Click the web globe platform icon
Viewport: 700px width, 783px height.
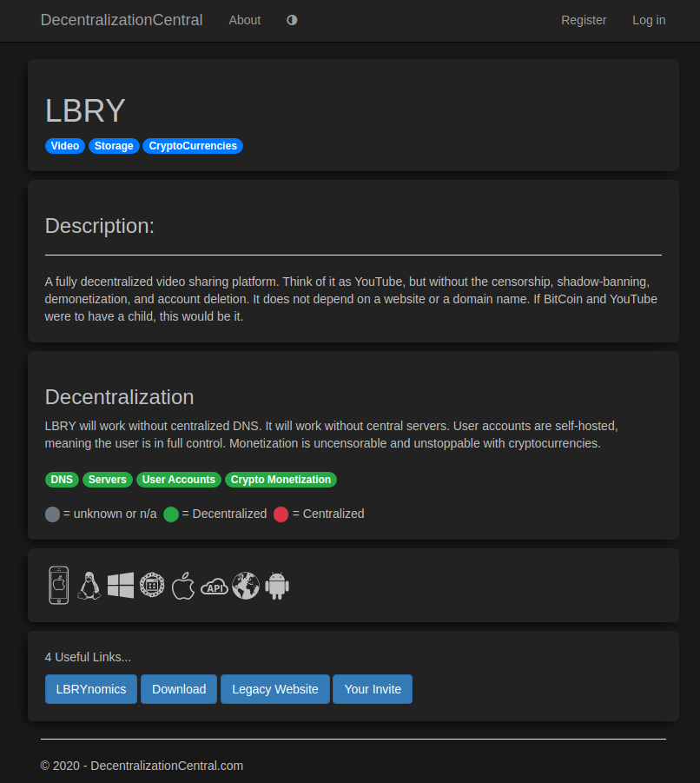246,585
